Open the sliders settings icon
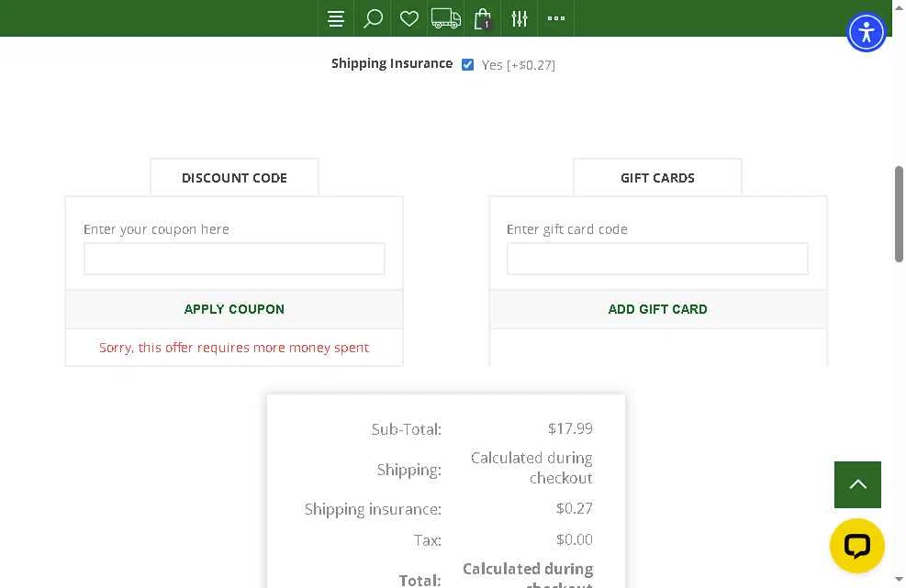Screen dimensions: 906x588 coord(520,18)
